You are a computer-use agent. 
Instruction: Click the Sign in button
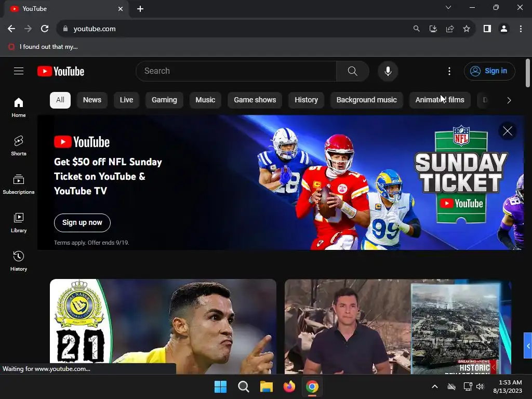(489, 71)
